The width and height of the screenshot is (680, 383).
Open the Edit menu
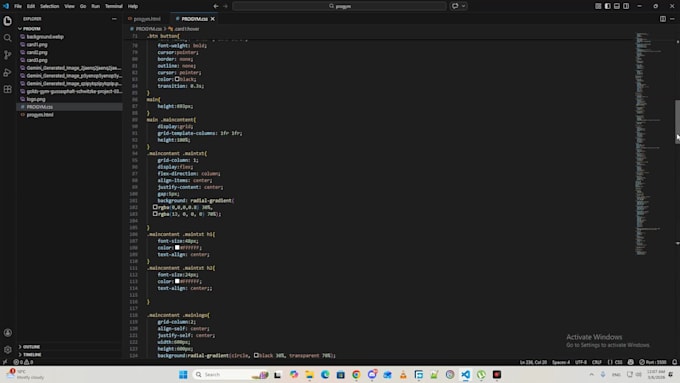point(31,6)
